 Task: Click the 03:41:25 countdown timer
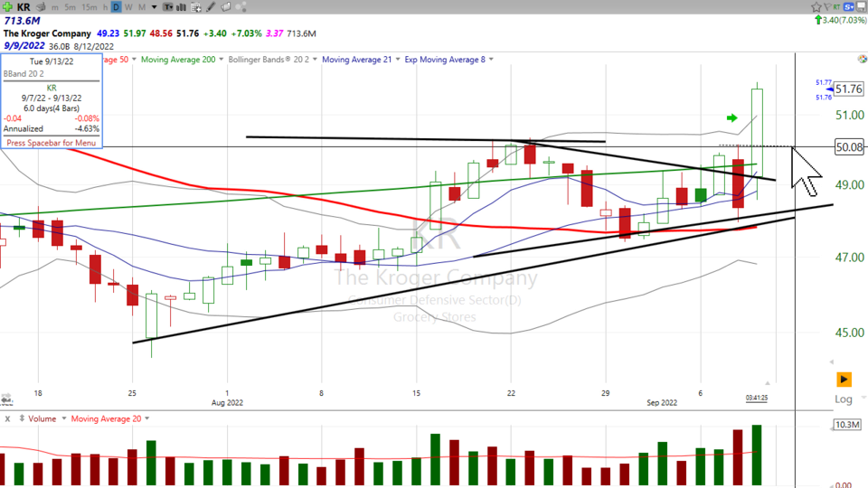pyautogui.click(x=756, y=398)
